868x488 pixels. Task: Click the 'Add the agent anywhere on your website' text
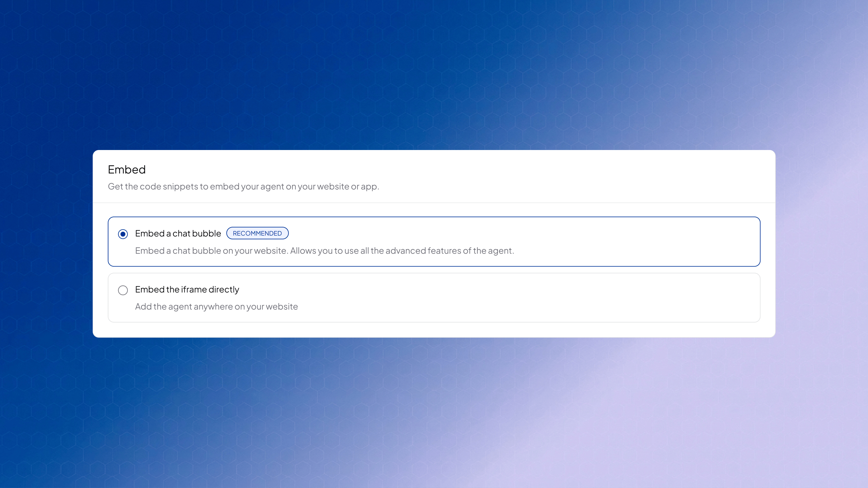point(216,306)
